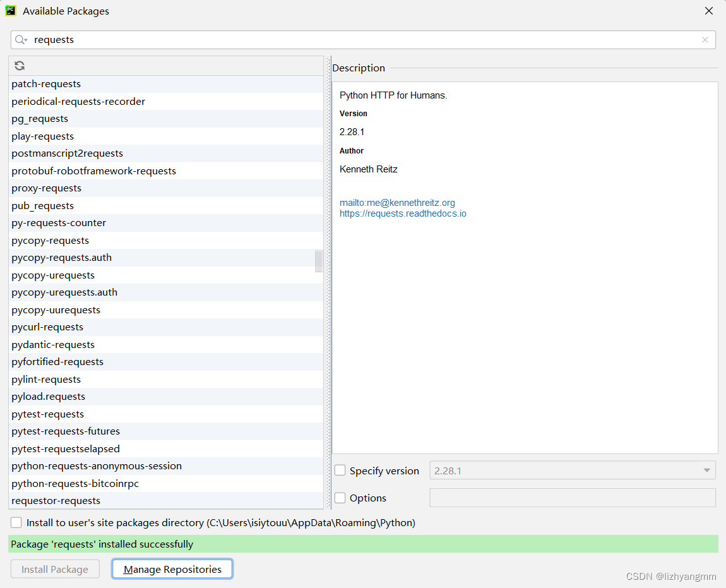Close the Available Packages dialog
Image resolution: width=726 pixels, height=588 pixels.
pyautogui.click(x=708, y=11)
